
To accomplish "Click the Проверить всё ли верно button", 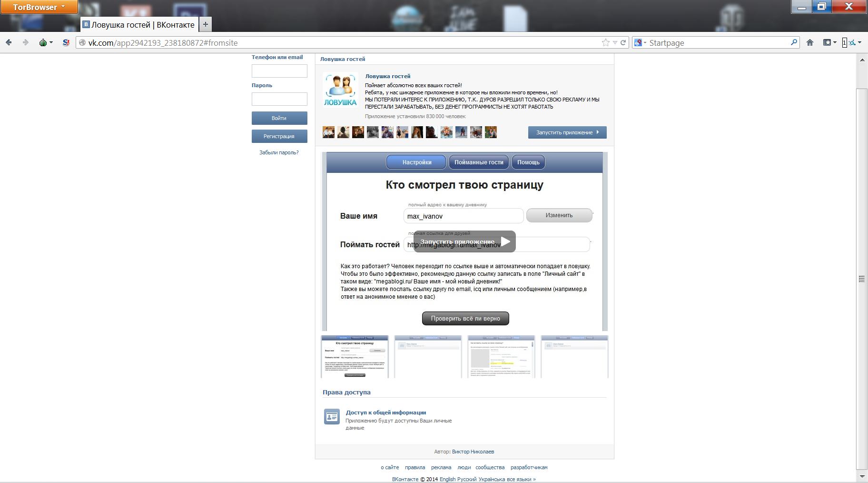I will (465, 318).
